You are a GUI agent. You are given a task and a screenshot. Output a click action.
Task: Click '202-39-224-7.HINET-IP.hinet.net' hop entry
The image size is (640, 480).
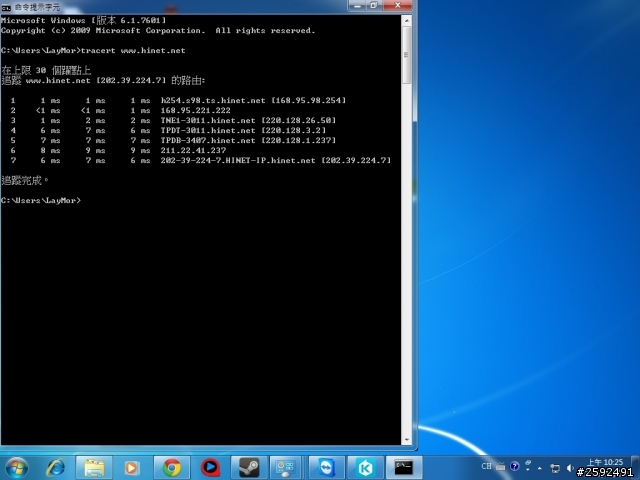(276, 160)
